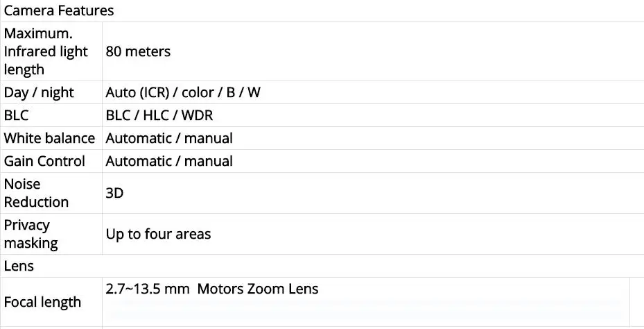Click White balance Automatic / manual value
The height and width of the screenshot is (329, 644).
[x=169, y=138]
